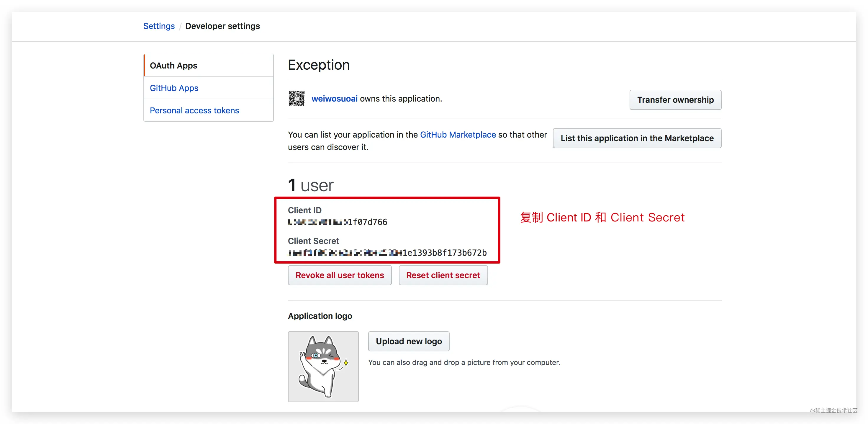Image resolution: width=868 pixels, height=424 pixels.
Task: Click the Client Secret label
Action: [x=313, y=241]
